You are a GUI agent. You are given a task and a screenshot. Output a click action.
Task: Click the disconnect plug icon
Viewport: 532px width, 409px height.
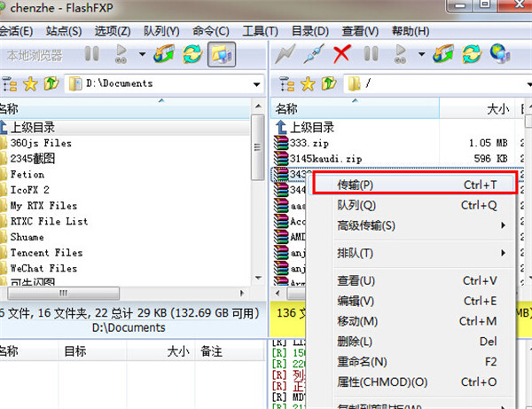coord(313,54)
